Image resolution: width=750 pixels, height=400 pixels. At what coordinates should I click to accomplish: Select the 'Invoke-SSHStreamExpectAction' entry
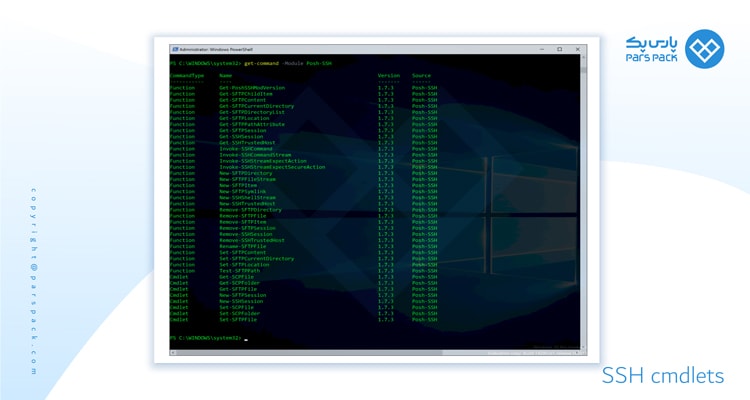click(263, 161)
